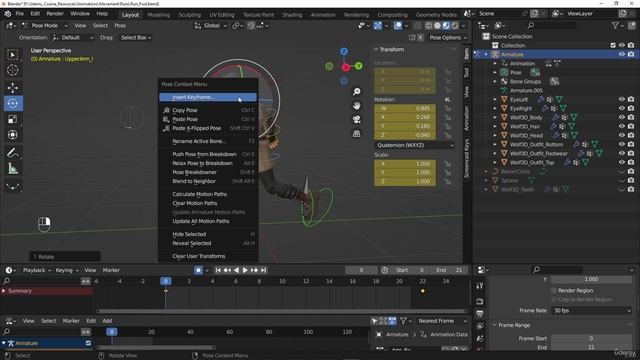Jump to the timeline end frame

264,270
